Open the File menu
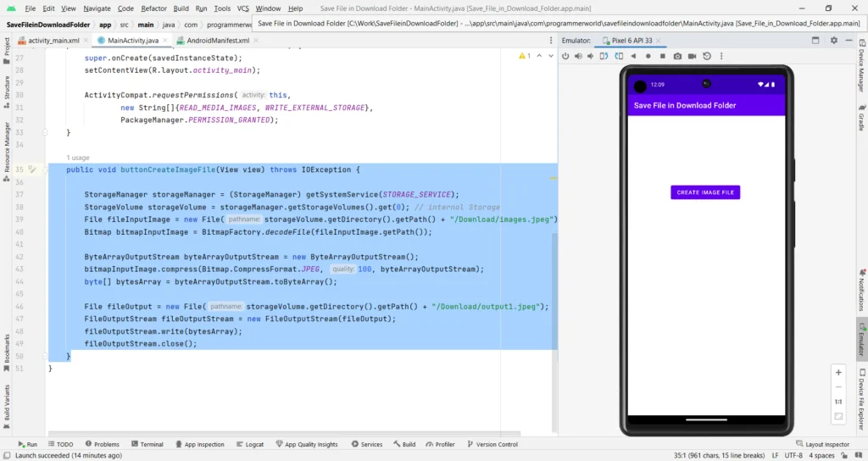Image resolution: width=868 pixels, height=461 pixels. pyautogui.click(x=31, y=8)
